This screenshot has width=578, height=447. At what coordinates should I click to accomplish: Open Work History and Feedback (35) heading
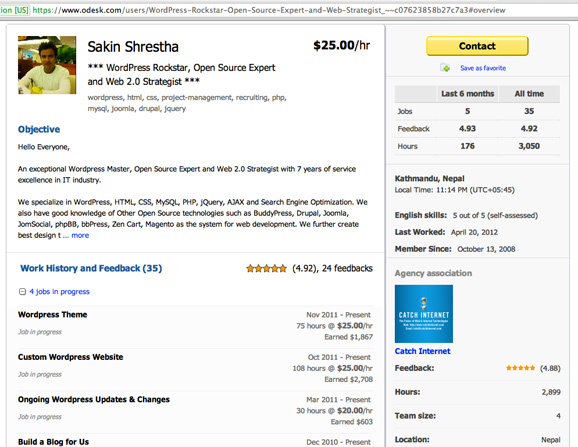click(91, 268)
